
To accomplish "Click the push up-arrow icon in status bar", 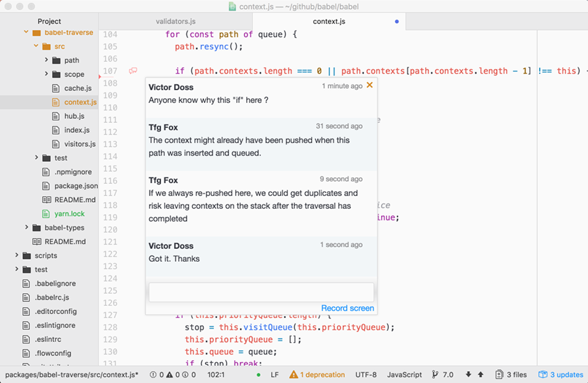I will pyautogui.click(x=479, y=374).
